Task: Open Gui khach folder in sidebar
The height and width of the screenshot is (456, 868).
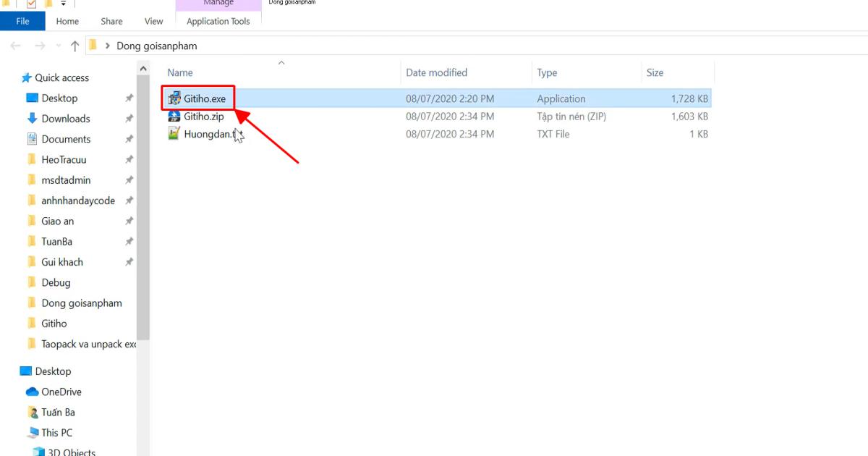Action: 62,262
